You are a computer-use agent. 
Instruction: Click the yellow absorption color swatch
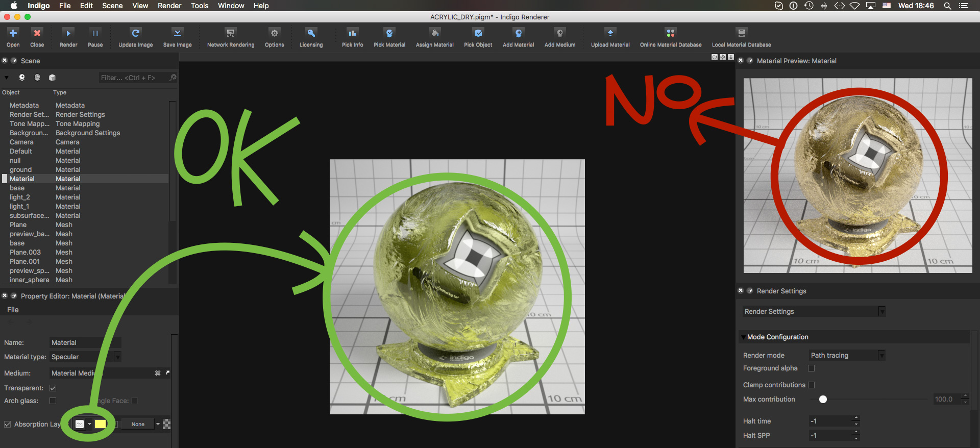[101, 424]
